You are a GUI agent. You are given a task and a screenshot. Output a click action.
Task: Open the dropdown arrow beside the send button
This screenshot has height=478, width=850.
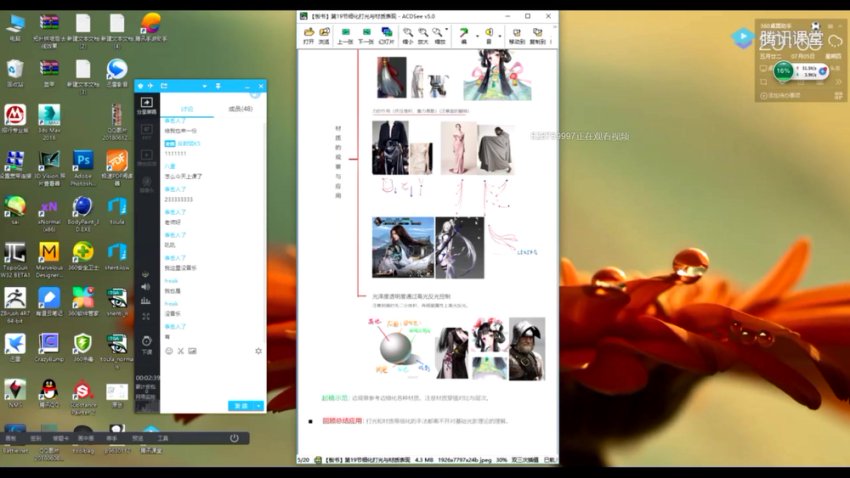(x=259, y=406)
